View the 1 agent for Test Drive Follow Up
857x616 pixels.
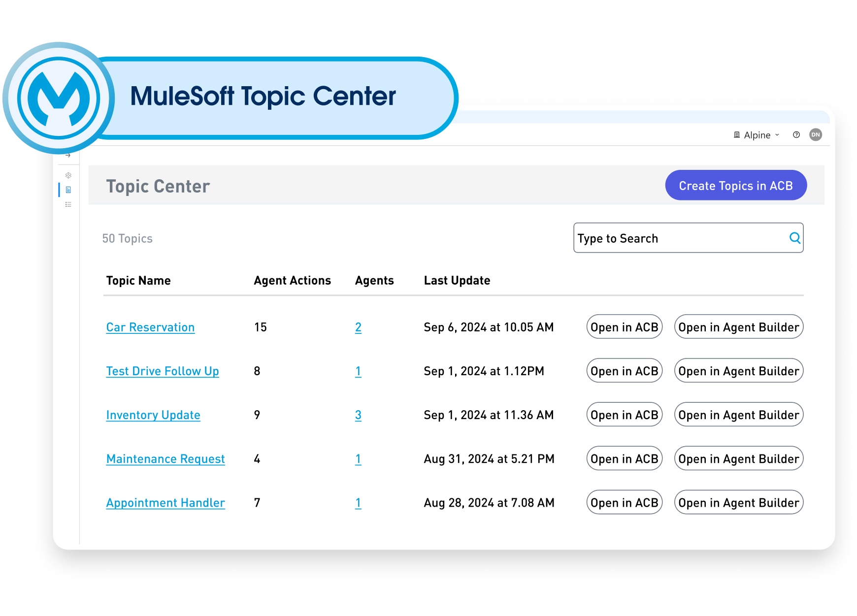click(x=358, y=371)
